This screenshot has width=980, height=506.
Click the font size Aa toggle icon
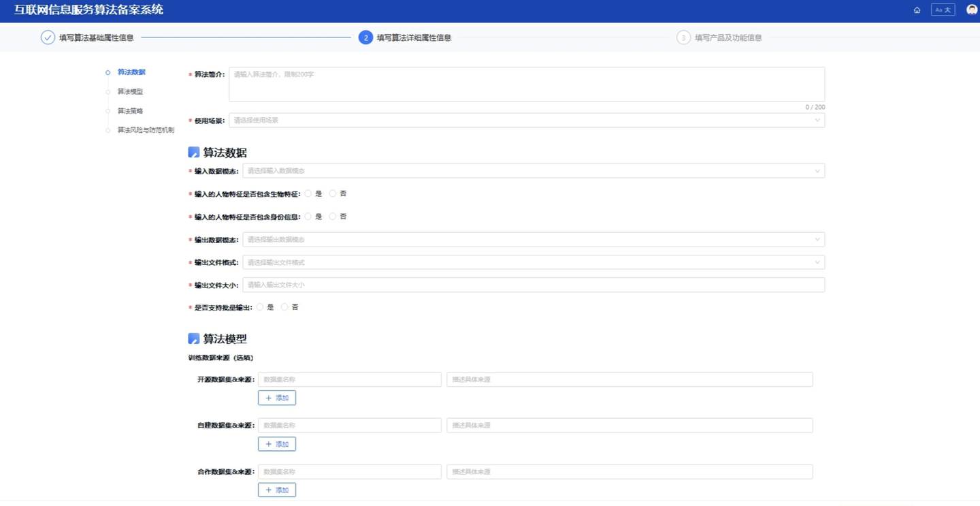943,10
